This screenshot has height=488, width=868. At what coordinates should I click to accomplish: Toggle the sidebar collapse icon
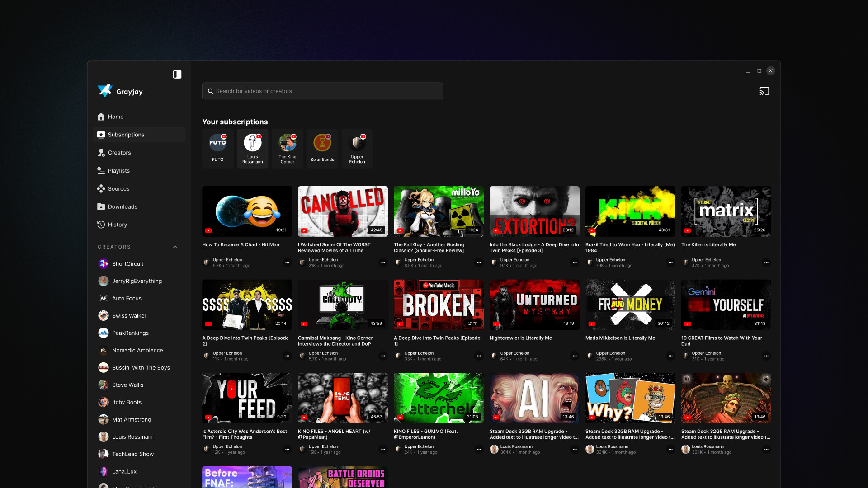pyautogui.click(x=177, y=75)
